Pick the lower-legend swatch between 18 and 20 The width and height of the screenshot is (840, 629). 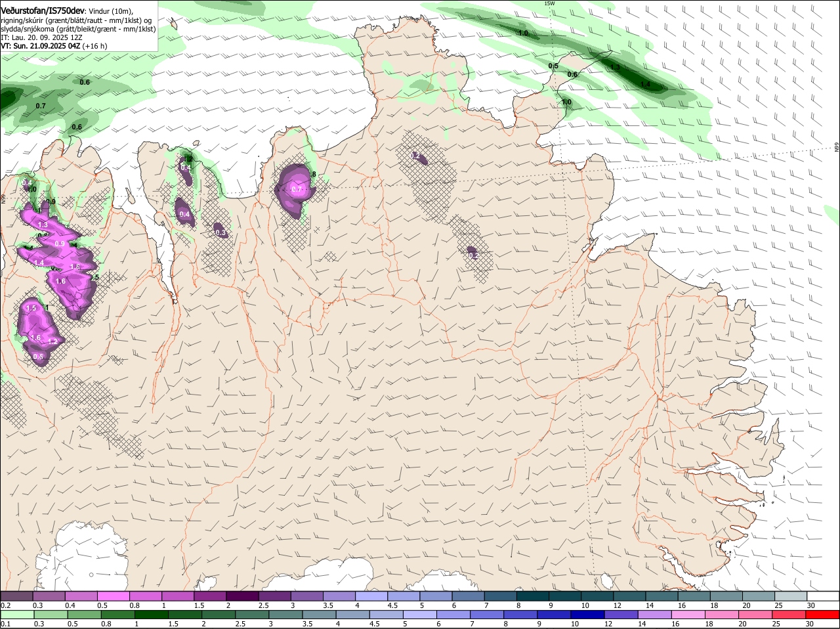724,615
